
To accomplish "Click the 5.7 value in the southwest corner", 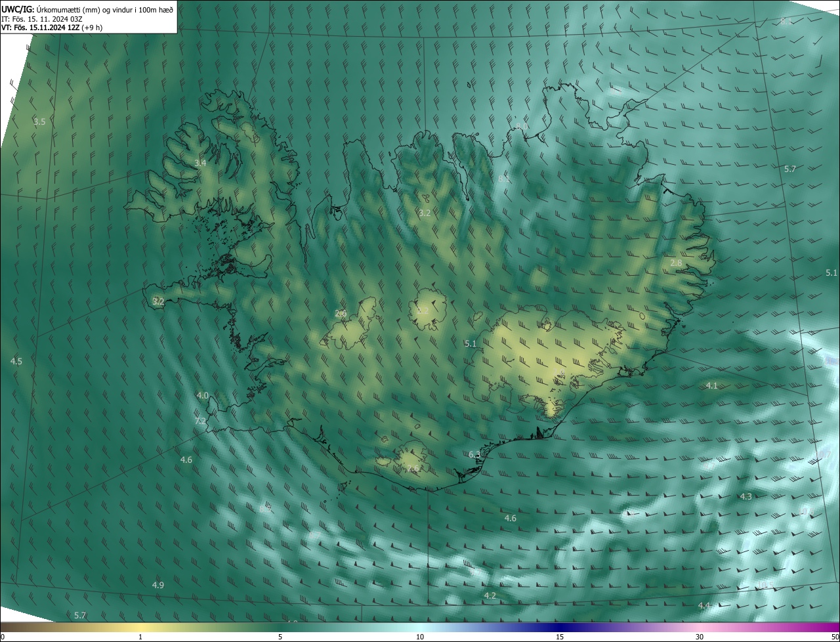I will tap(80, 615).
